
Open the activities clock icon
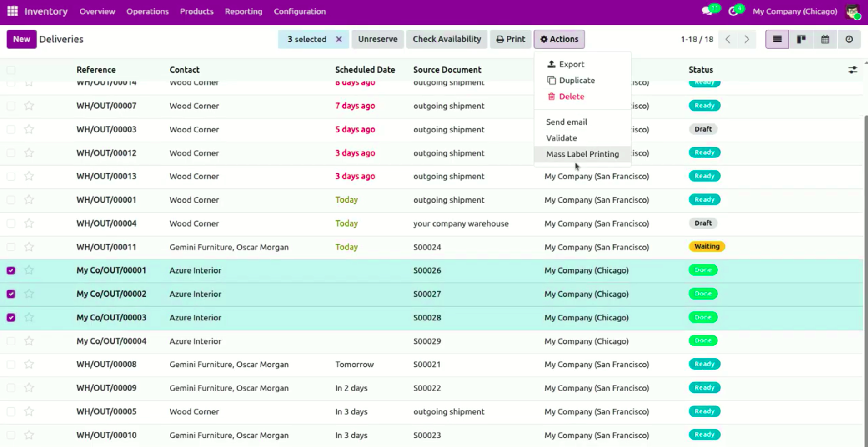click(x=733, y=11)
